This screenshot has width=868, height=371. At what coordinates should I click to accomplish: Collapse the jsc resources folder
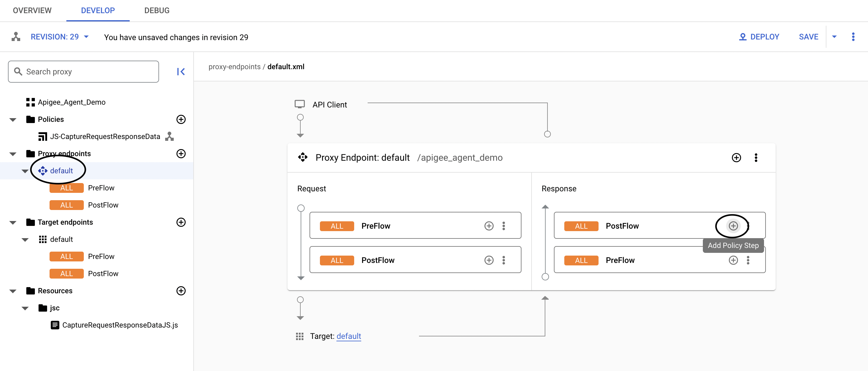[25, 308]
